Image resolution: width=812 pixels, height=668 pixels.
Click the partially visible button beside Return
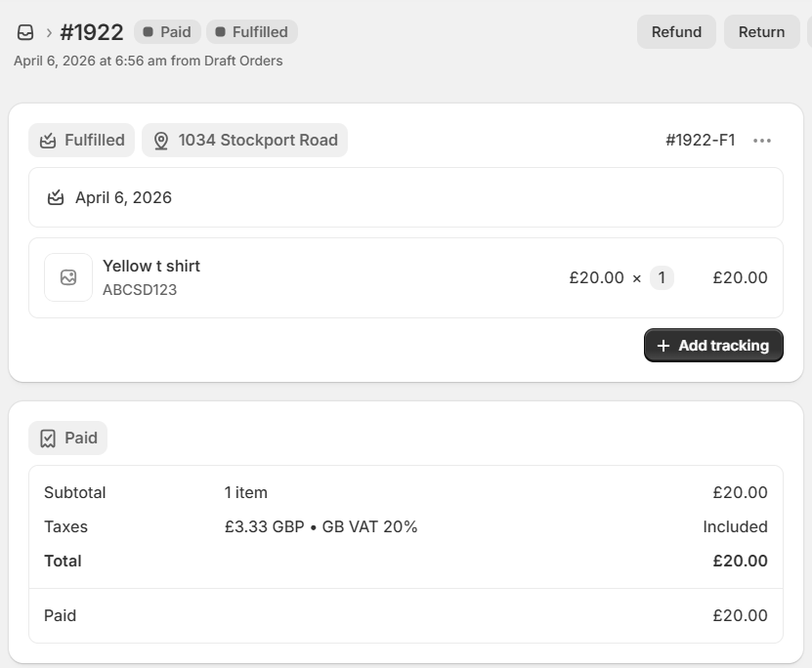coord(809,32)
